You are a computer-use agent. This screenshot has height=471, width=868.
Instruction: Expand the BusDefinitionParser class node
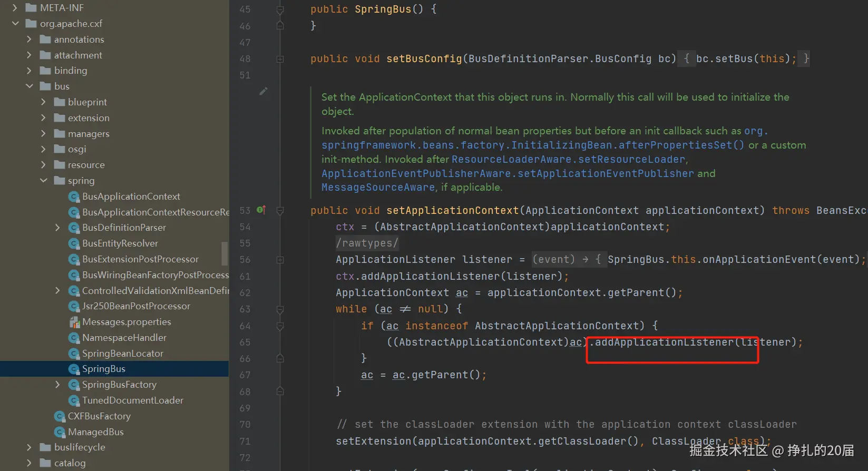[x=57, y=228]
